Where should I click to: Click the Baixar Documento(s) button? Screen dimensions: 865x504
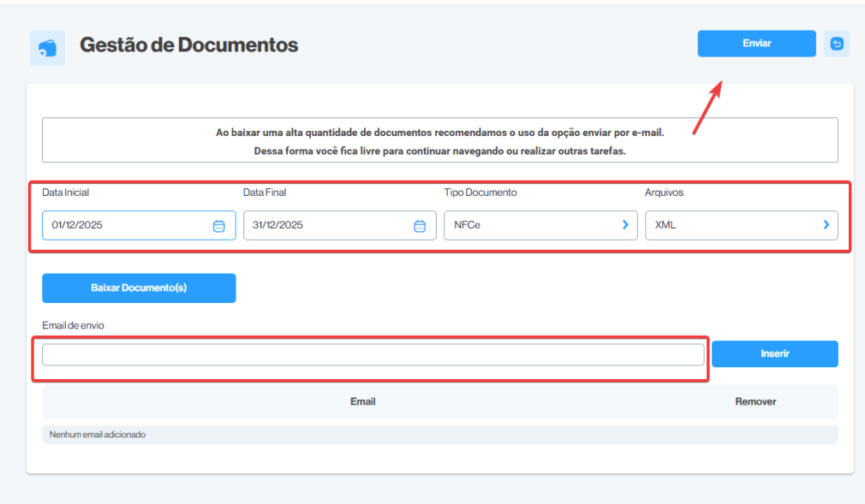pos(139,288)
